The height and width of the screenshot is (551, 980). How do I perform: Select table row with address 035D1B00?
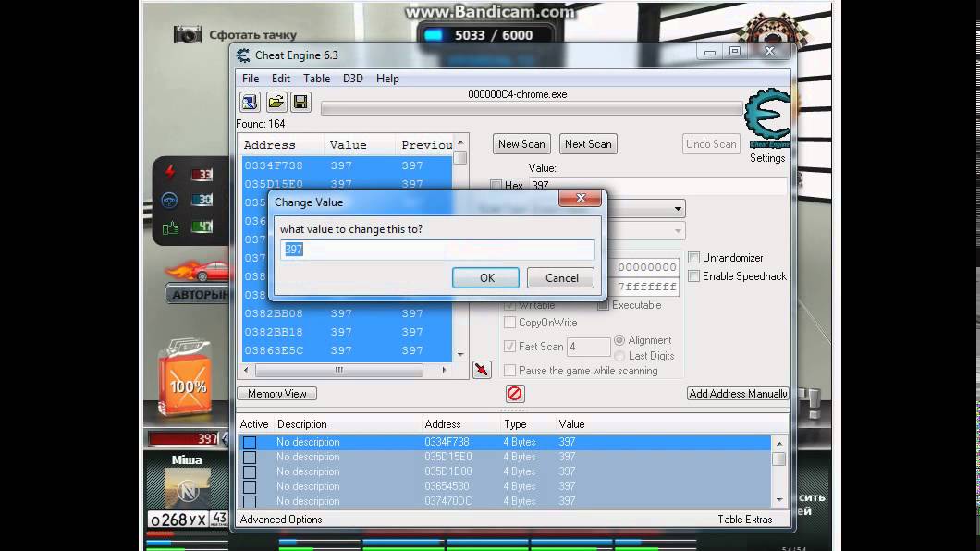coord(505,471)
